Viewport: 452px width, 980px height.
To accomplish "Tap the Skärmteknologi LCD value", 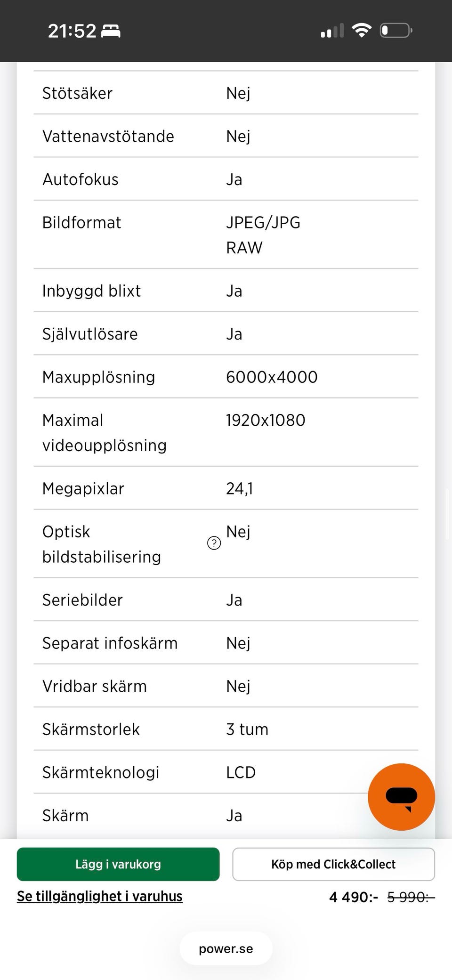I will coord(241,772).
